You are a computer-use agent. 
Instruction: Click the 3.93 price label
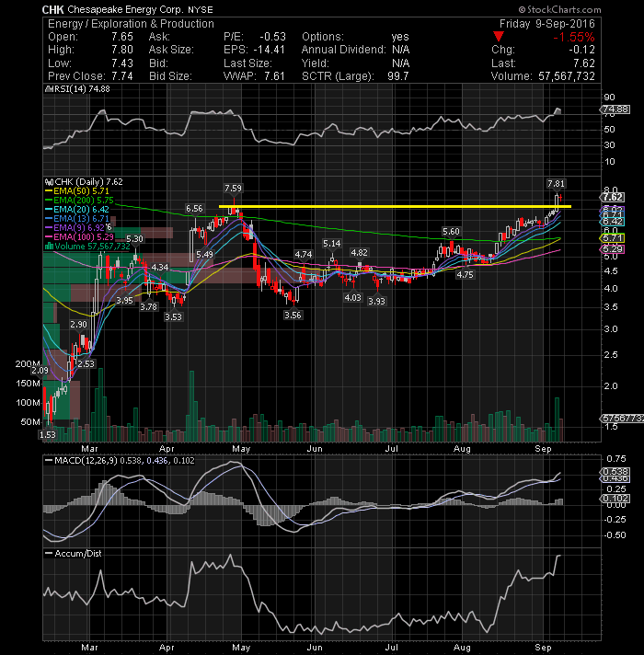376,301
